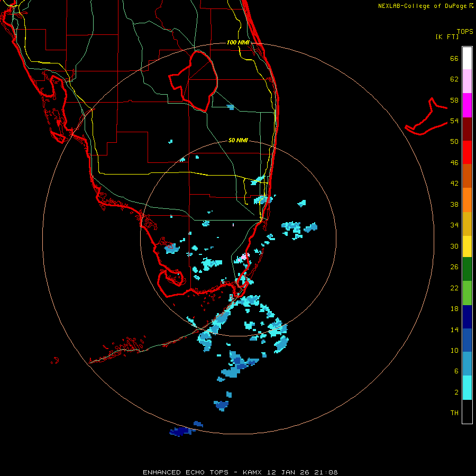Select the white legend color swatch

[467, 58]
